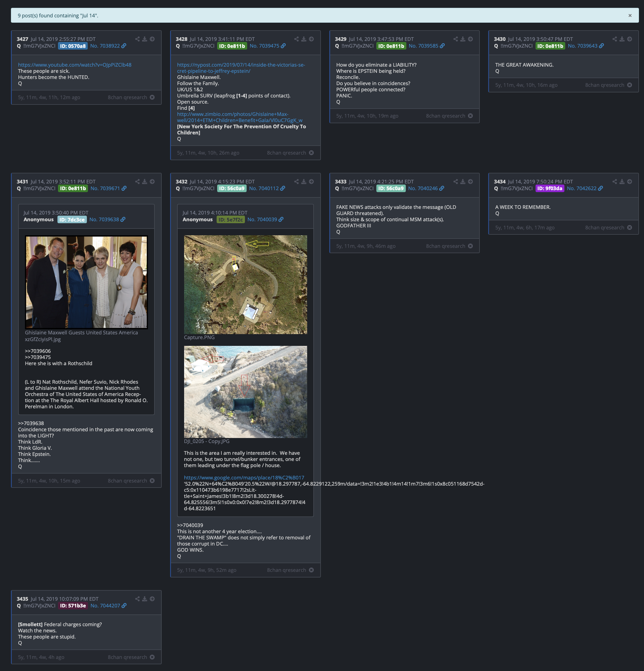Open anonymous post No. 7039638 link
644x671 pixels.
[x=107, y=220]
